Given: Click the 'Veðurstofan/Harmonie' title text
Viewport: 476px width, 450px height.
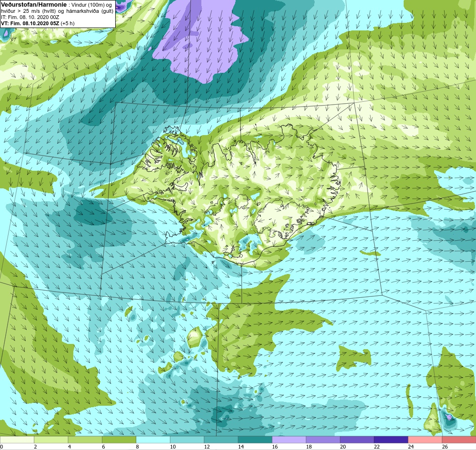Looking at the screenshot, I should [x=34, y=5].
